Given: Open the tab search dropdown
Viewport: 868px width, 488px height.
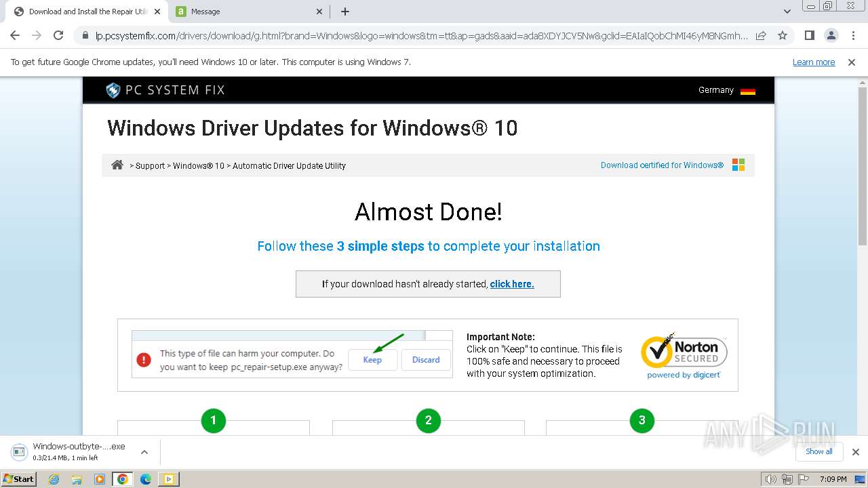Looking at the screenshot, I should pyautogui.click(x=787, y=12).
